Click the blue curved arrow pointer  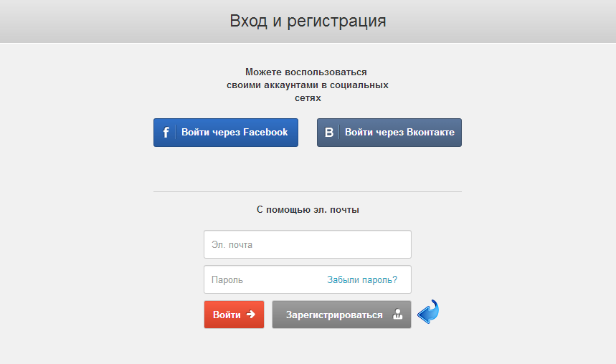(x=428, y=312)
